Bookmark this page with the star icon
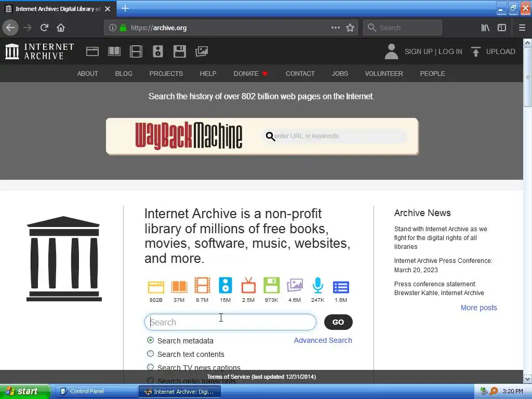This screenshot has height=399, width=532. point(350,28)
